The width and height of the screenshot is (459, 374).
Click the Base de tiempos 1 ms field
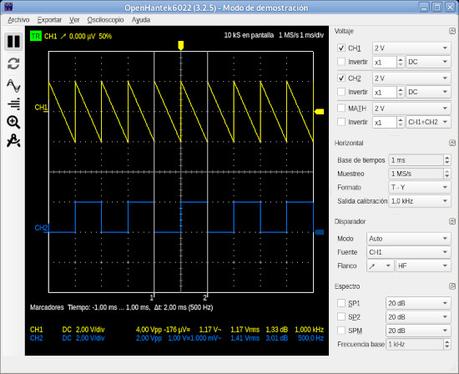[416, 160]
